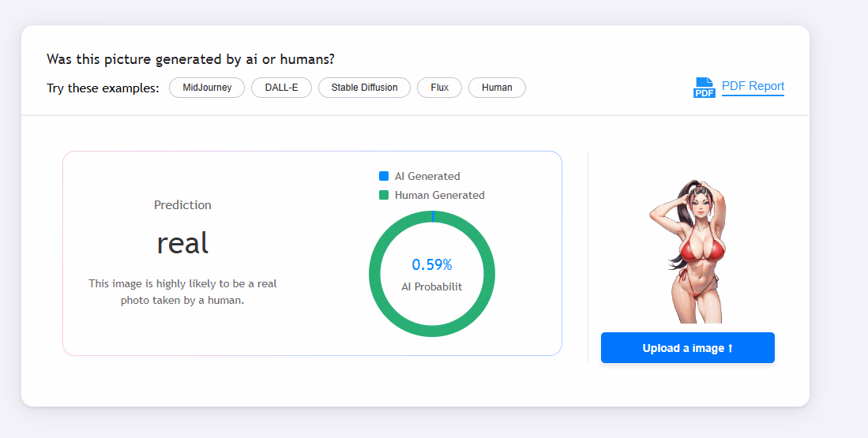Click the PDF file icon
This screenshot has height=438, width=868.
(x=704, y=88)
